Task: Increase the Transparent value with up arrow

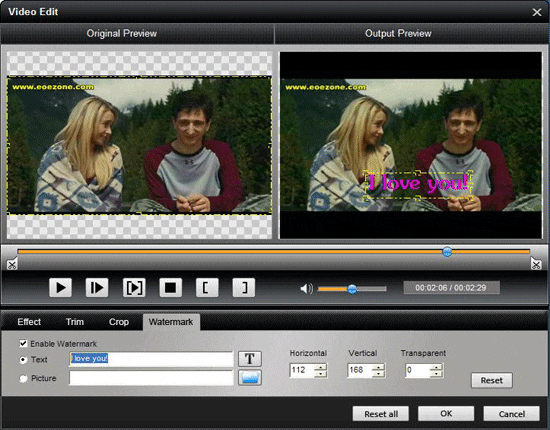Action: click(x=436, y=367)
